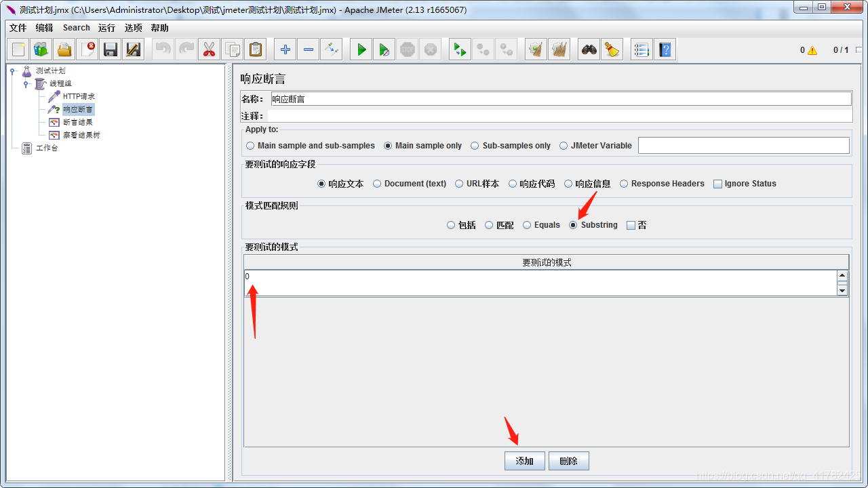Choose Document (text) response field
The image size is (868, 488).
pos(410,184)
